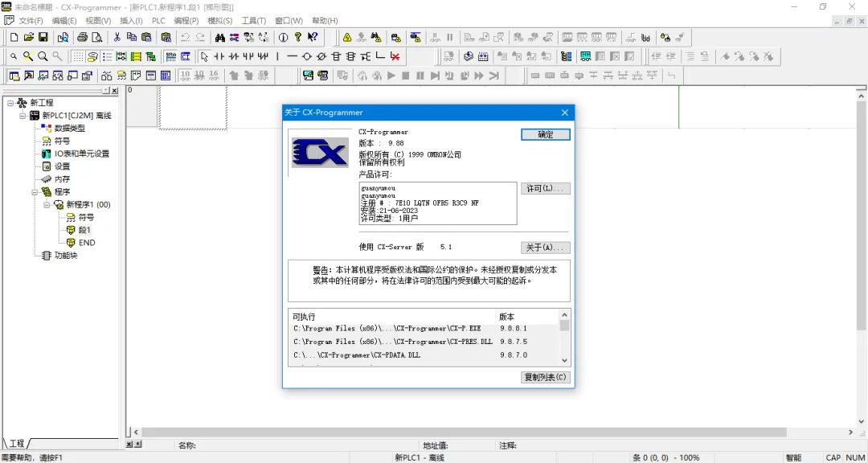The width and height of the screenshot is (868, 463).
Task: Select the New Closed Contact tool
Action: point(234,56)
